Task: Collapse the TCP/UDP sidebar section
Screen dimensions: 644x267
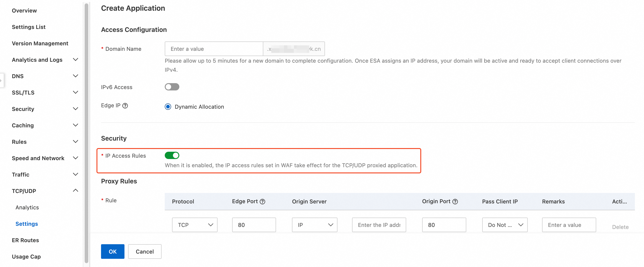Action: pos(75,191)
